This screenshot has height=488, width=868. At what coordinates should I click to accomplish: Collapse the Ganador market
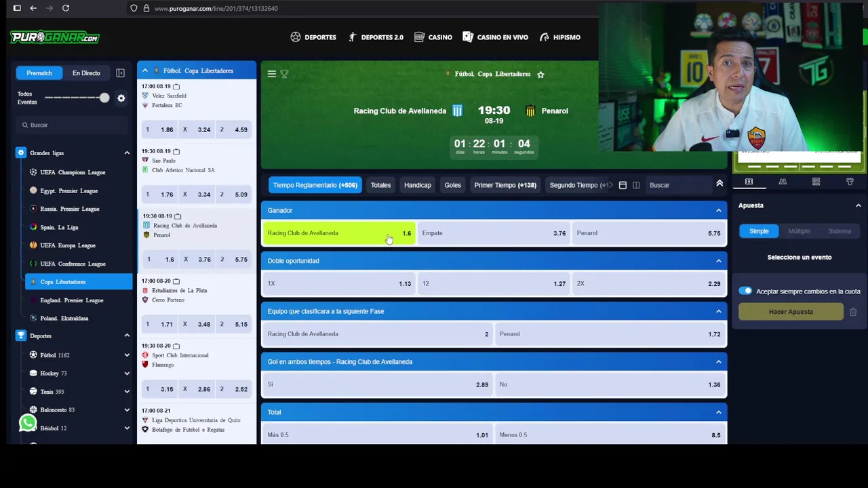(x=719, y=210)
